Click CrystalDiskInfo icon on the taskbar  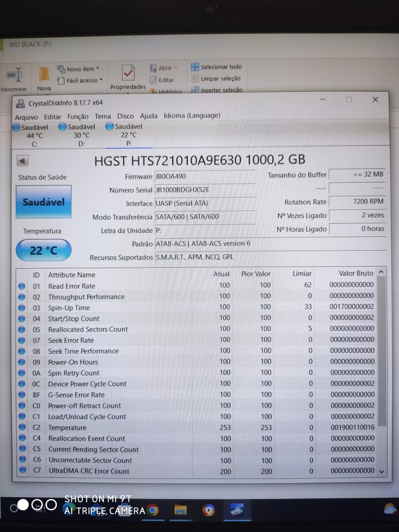click(x=237, y=509)
